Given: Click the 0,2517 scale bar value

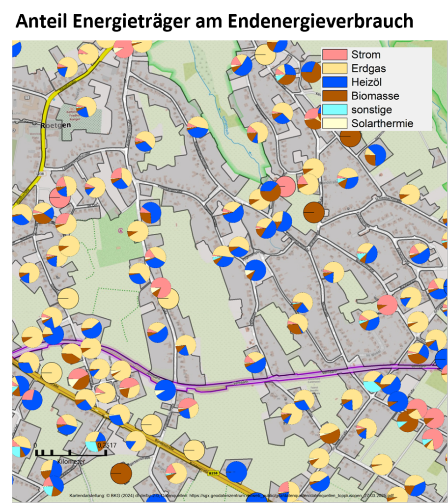Looking at the screenshot, I should coord(107,445).
